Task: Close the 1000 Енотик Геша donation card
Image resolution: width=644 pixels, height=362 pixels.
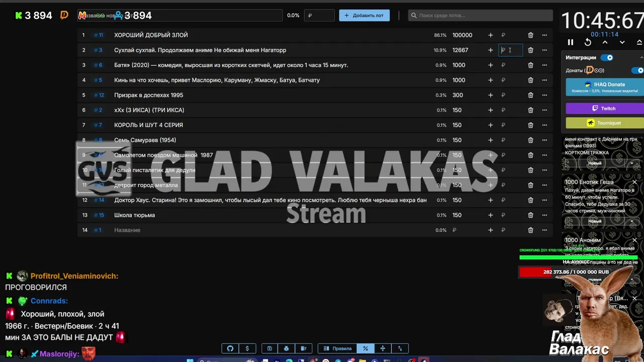Action: pos(634,182)
